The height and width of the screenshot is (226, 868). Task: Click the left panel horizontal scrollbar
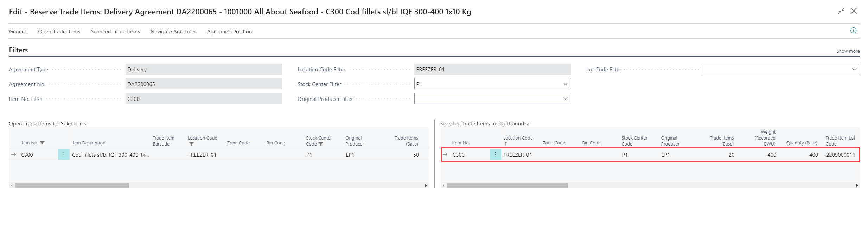[x=72, y=185]
